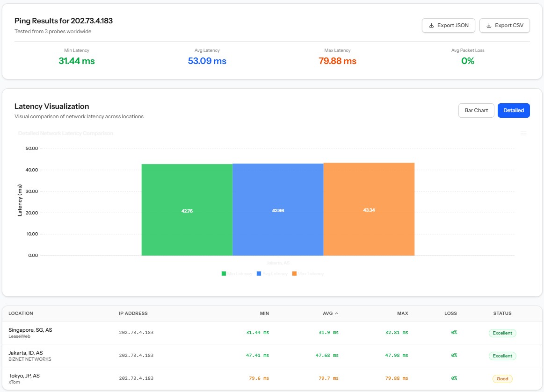
Task: Select the Detailed chart view
Action: pyautogui.click(x=514, y=111)
